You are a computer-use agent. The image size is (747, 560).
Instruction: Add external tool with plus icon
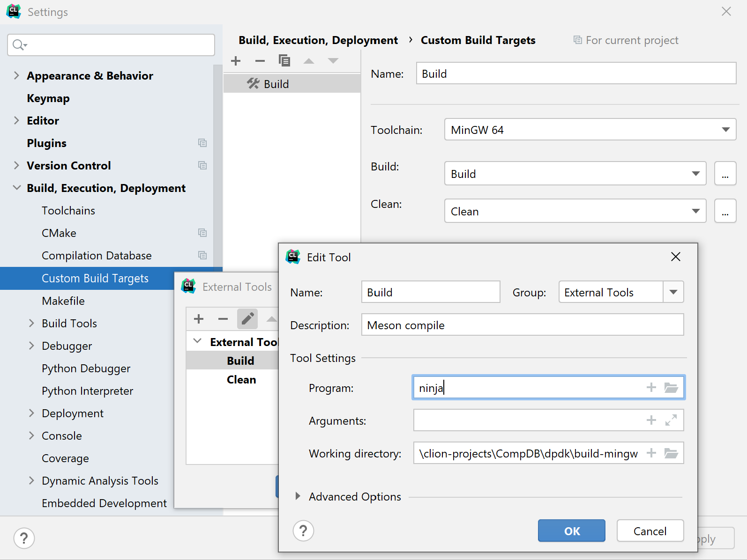pyautogui.click(x=199, y=319)
